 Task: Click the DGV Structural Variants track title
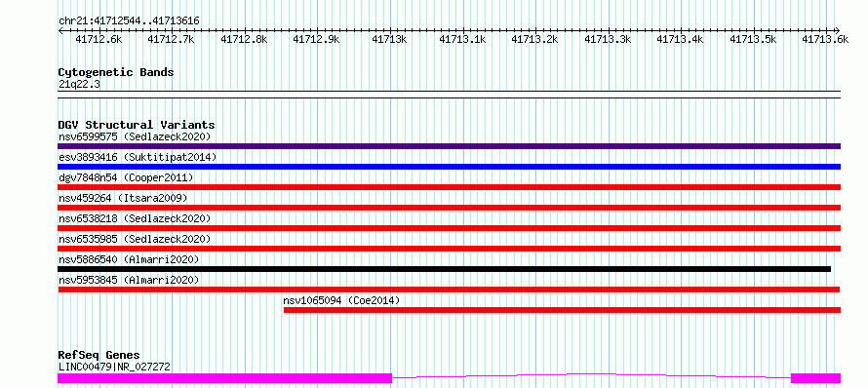click(137, 125)
